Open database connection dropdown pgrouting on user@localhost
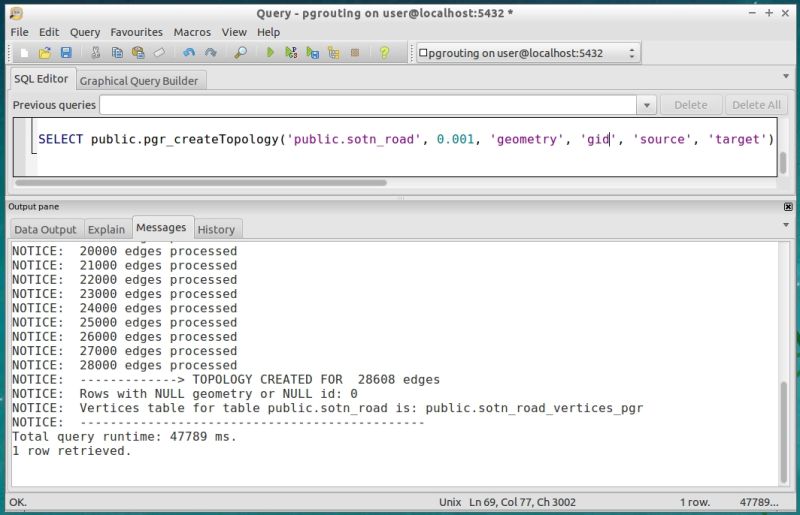The height and width of the screenshot is (515, 800). pyautogui.click(x=528, y=53)
